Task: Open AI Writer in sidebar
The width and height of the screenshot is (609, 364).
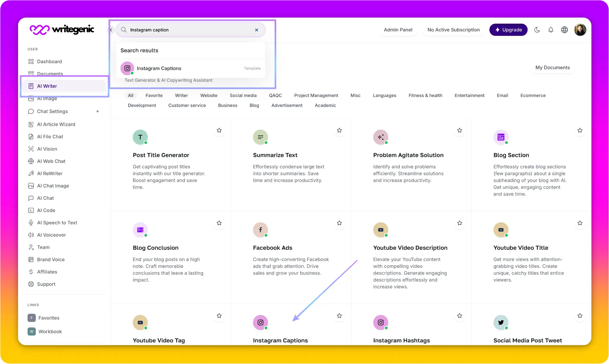Action: 64,86
